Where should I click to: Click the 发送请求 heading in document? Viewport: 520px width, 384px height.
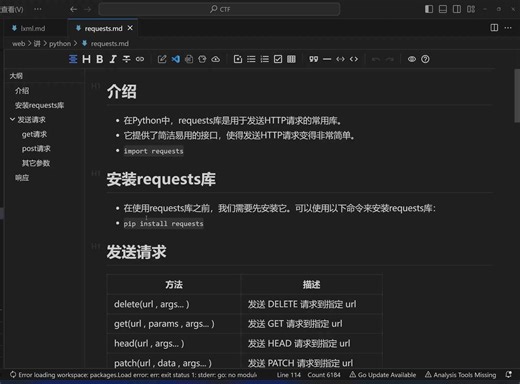[136, 252]
